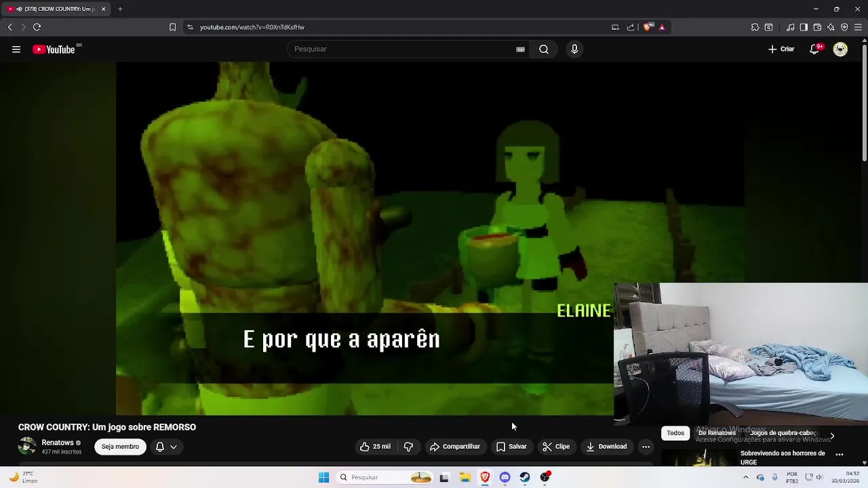Go back to the previous page
Viewport: 868px width, 488px height.
tap(9, 27)
